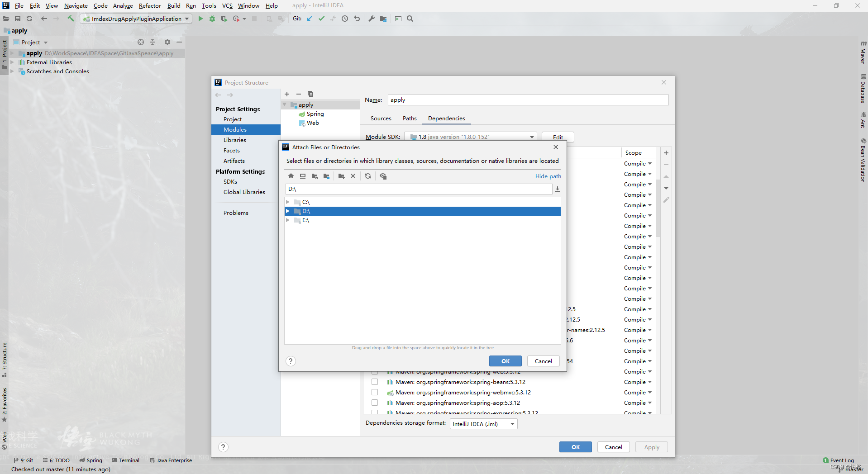Open Project Structure from the main toolbar icon
This screenshot has height=474, width=868.
(x=383, y=19)
